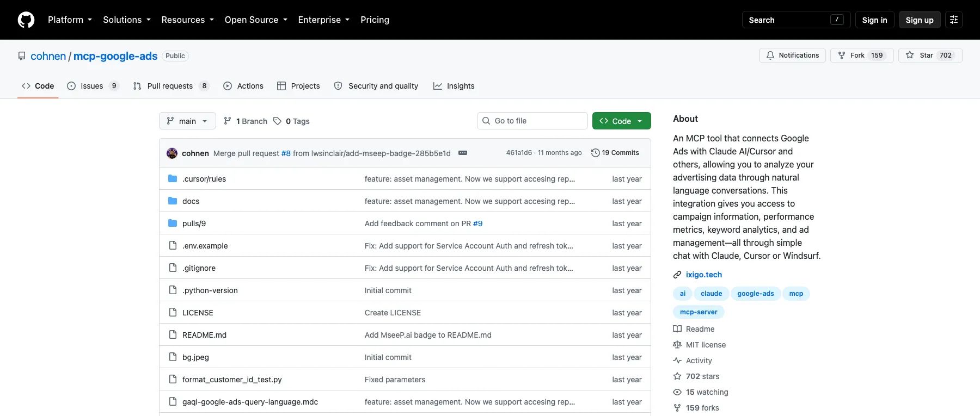This screenshot has width=980, height=416.
Task: Click the Sign up button
Action: (x=920, y=20)
